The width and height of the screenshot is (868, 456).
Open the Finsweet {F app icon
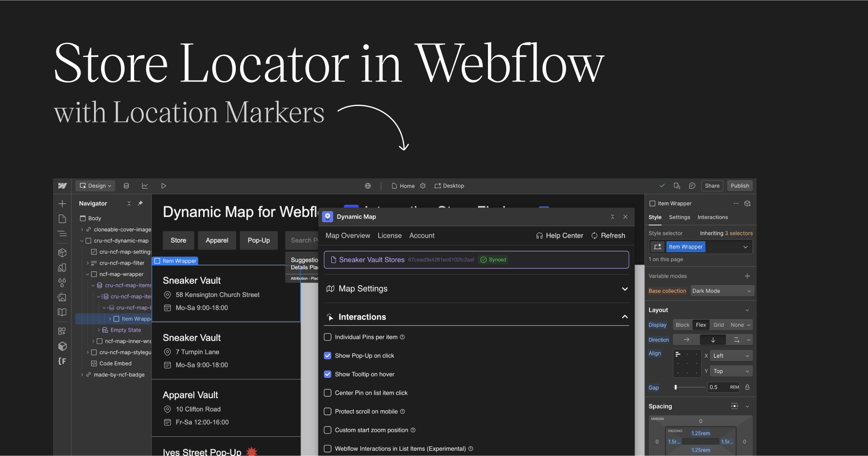(62, 361)
